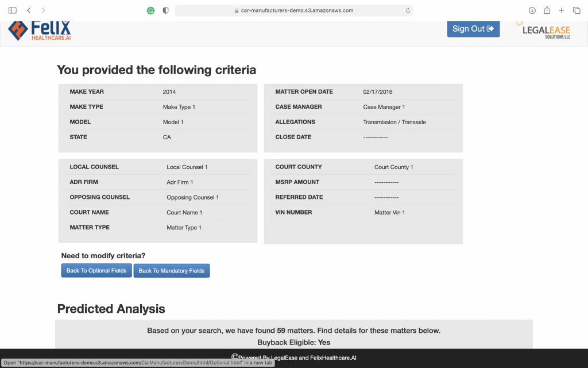588x368 pixels.
Task: Show downloads using the download icon
Action: [532, 10]
